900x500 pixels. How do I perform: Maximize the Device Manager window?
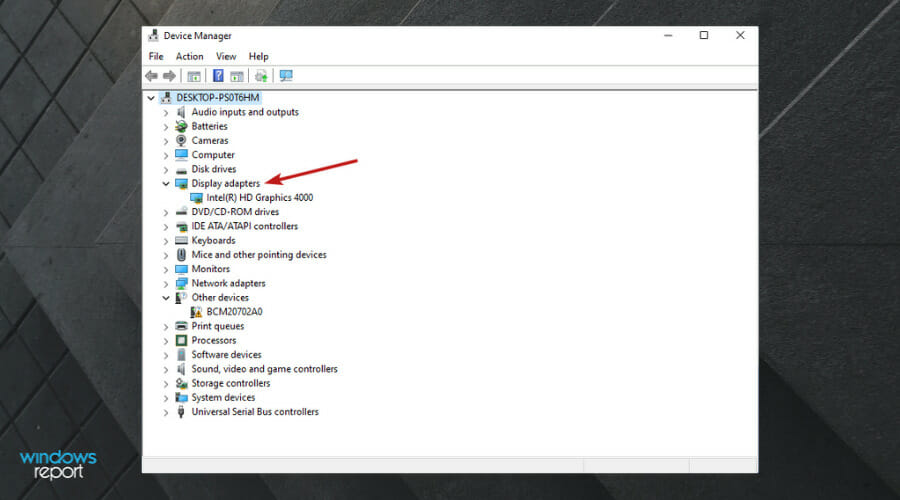click(x=704, y=36)
